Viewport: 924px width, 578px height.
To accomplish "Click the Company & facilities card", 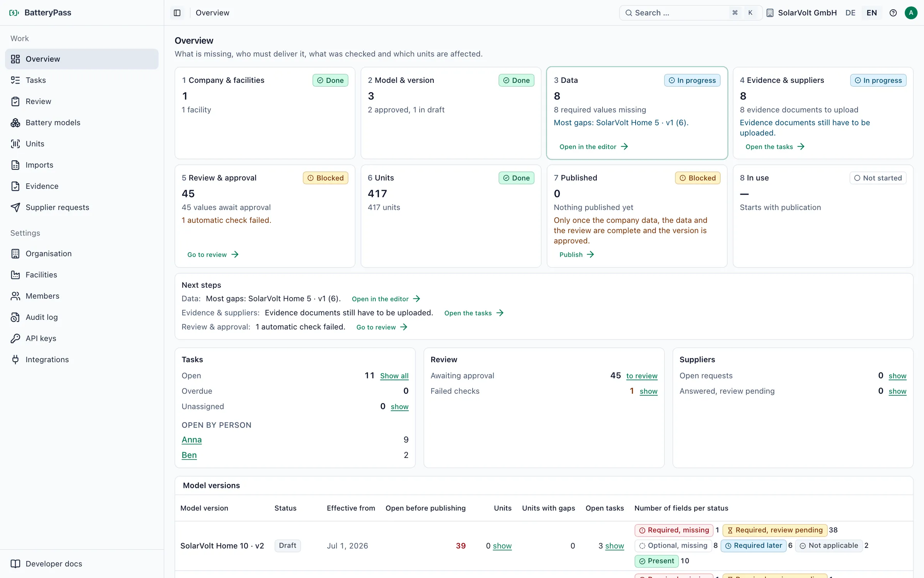I will 265,113.
